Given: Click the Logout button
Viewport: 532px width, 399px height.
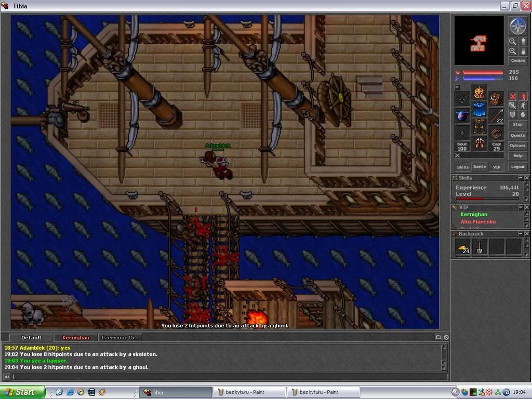Looking at the screenshot, I should 518,167.
